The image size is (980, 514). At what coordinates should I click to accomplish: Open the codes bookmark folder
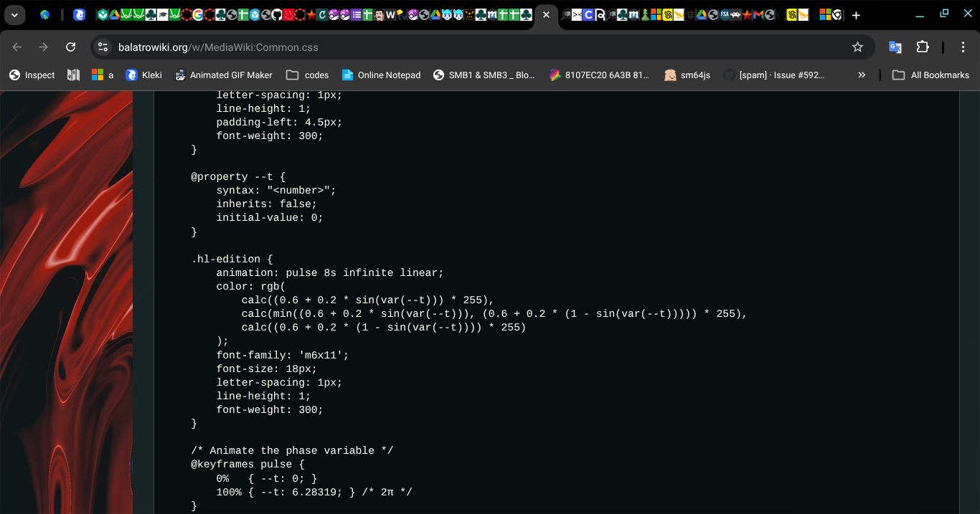tap(307, 75)
